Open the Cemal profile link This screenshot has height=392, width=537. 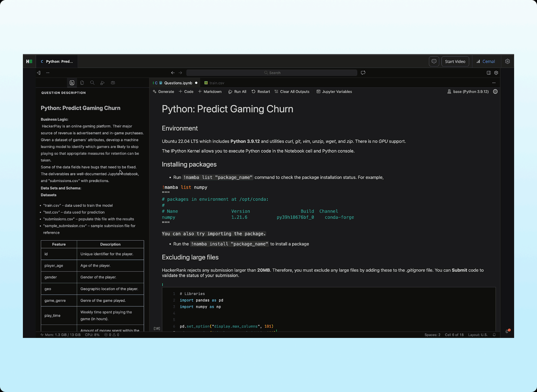pyautogui.click(x=485, y=61)
